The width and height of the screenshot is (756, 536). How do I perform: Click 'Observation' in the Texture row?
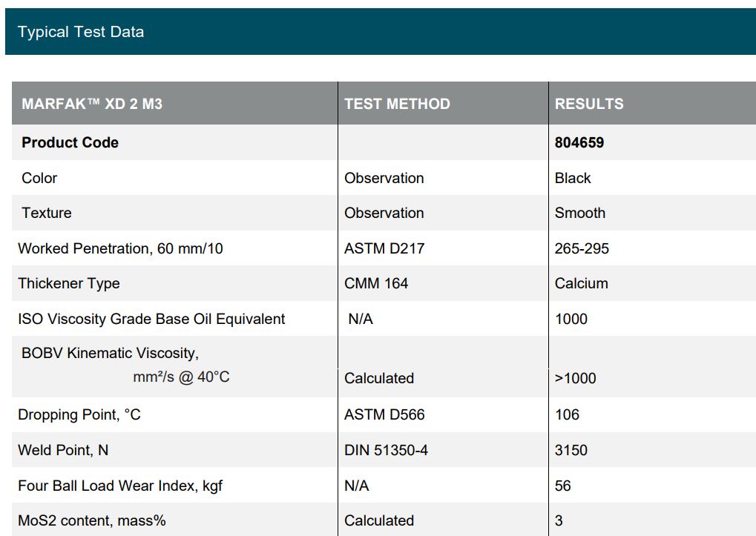pyautogui.click(x=384, y=213)
